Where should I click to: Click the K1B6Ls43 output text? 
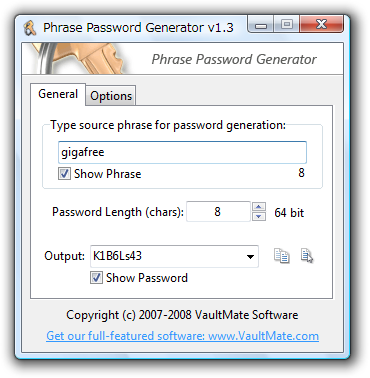click(117, 256)
